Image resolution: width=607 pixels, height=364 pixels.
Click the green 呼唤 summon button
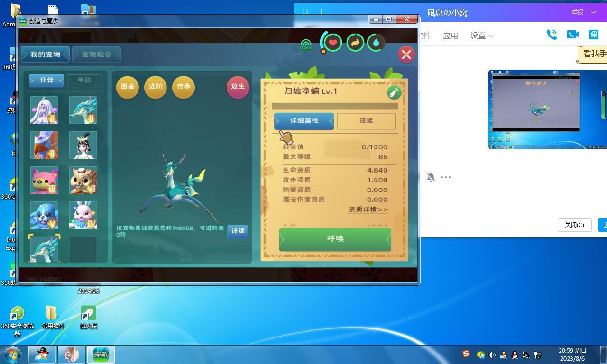335,239
